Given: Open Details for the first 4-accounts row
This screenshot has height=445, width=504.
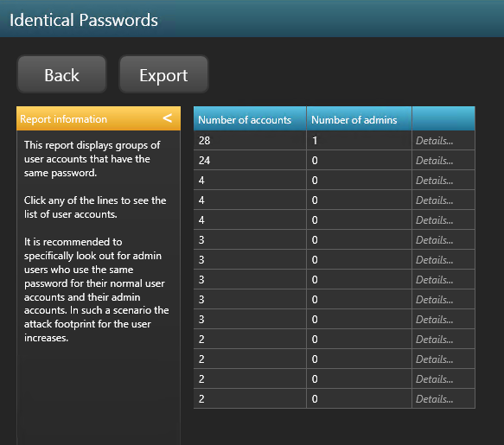Looking at the screenshot, I should point(434,181).
